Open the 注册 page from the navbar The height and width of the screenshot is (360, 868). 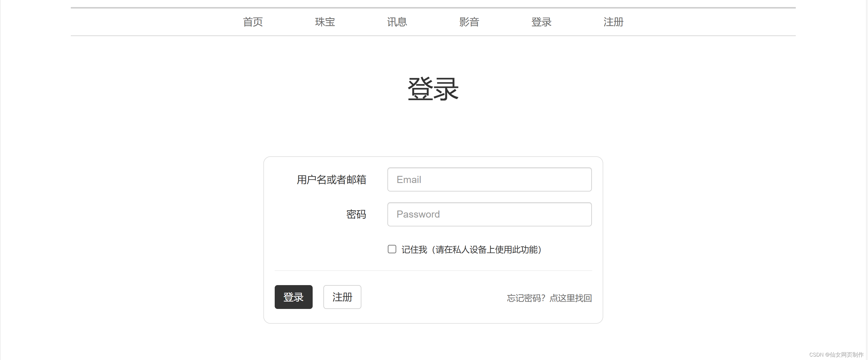pyautogui.click(x=613, y=22)
